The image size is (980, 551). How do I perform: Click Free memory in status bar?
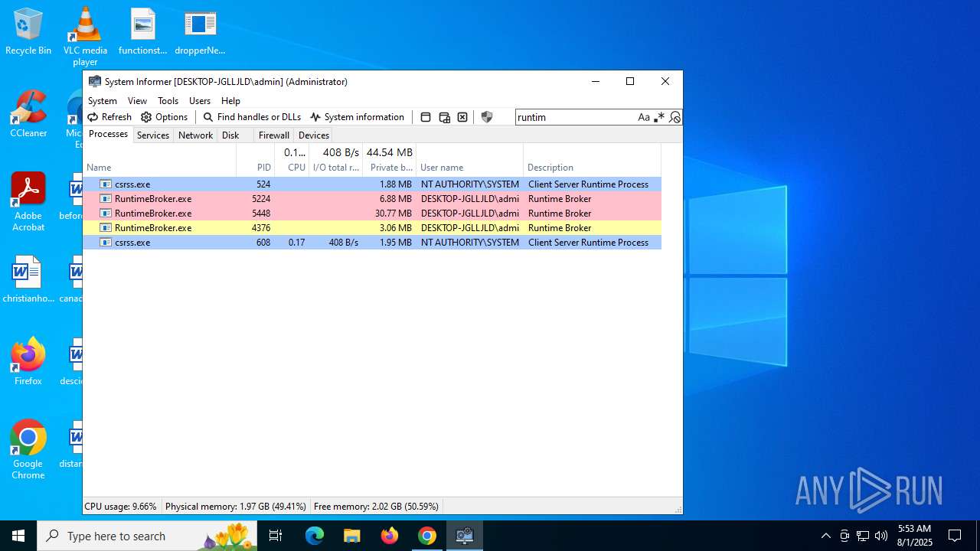376,507
